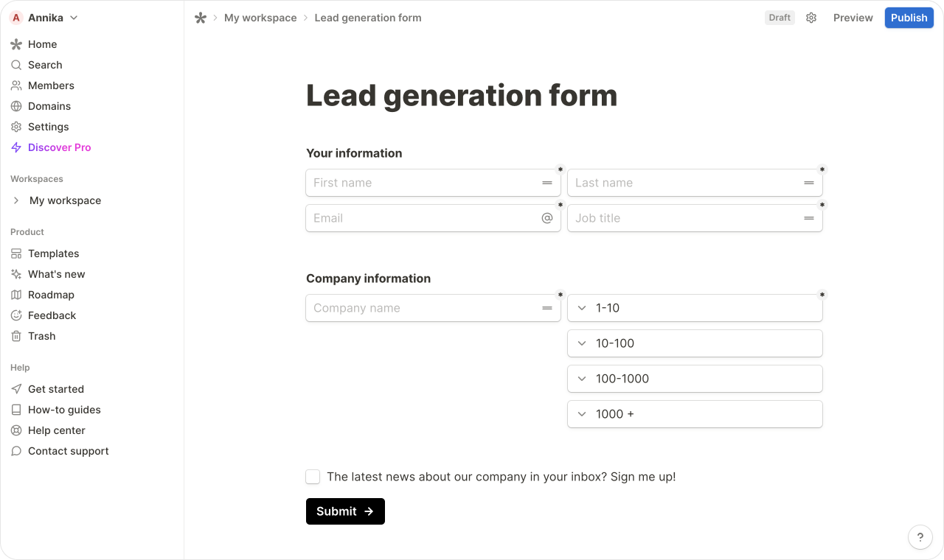The width and height of the screenshot is (944, 560).
Task: Click the Tally asterisk logo in breadcrumb
Action: point(201,18)
